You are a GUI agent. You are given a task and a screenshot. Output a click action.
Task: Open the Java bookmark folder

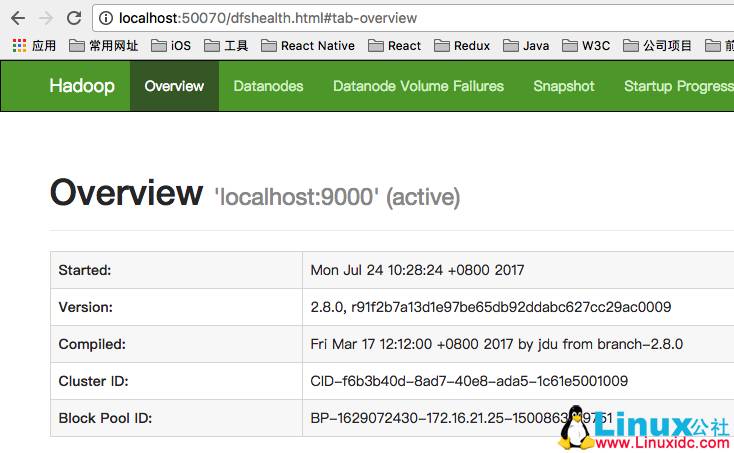(526, 46)
